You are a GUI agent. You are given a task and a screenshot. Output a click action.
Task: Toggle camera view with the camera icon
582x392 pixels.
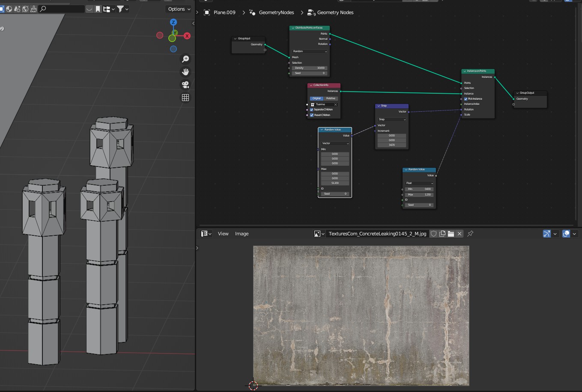[185, 85]
